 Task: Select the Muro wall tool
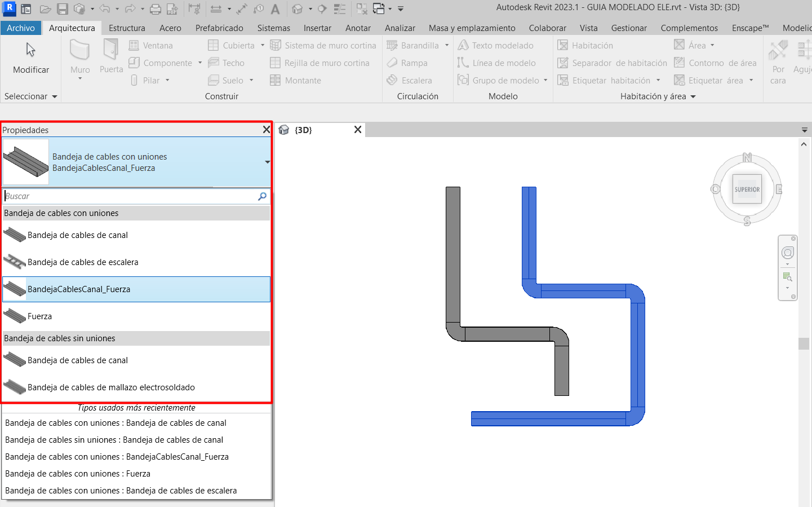80,58
